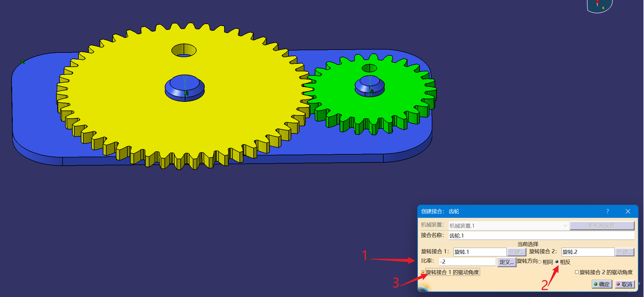Open the 机械装置 dropdown list
The width and height of the screenshot is (644, 297).
tap(565, 226)
